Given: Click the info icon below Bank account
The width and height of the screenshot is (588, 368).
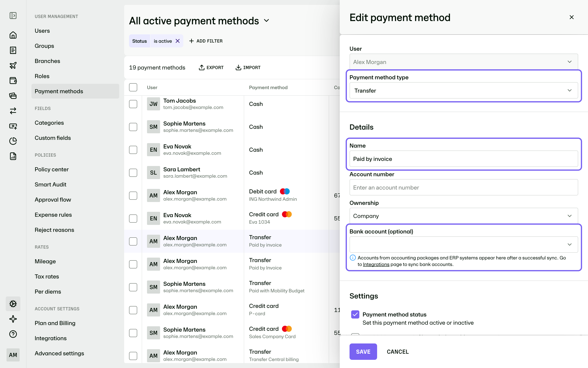Looking at the screenshot, I should pyautogui.click(x=353, y=258).
